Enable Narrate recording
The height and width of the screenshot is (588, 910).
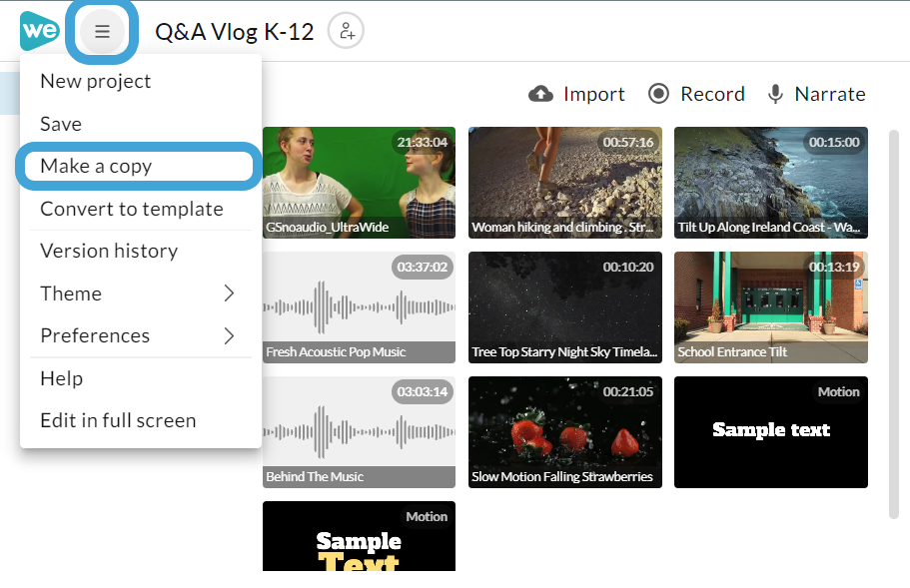(x=816, y=93)
